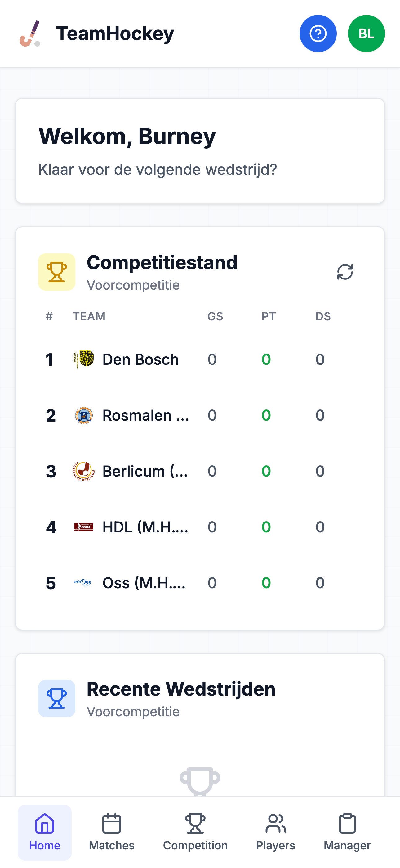Click the Rosmalen club logo

tap(83, 415)
